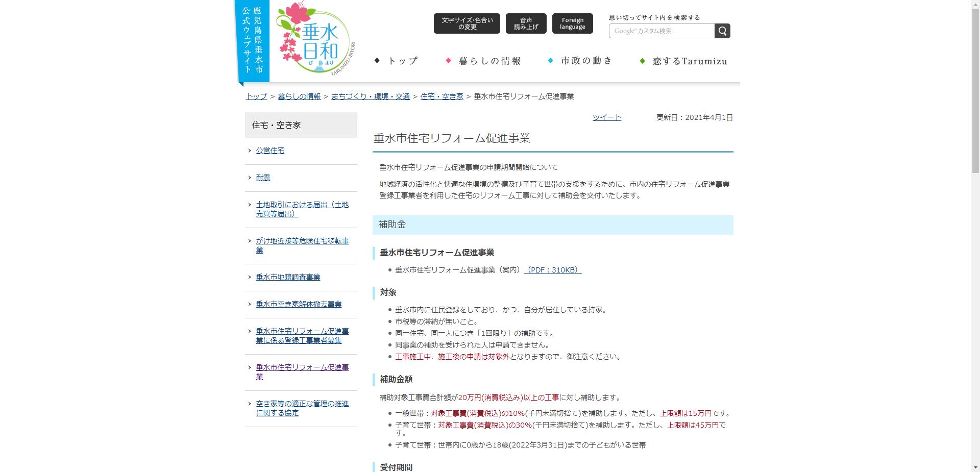This screenshot has width=980, height=472.
Task: Expand 垂水市地籍調査事業 in the sidebar
Action: click(287, 277)
